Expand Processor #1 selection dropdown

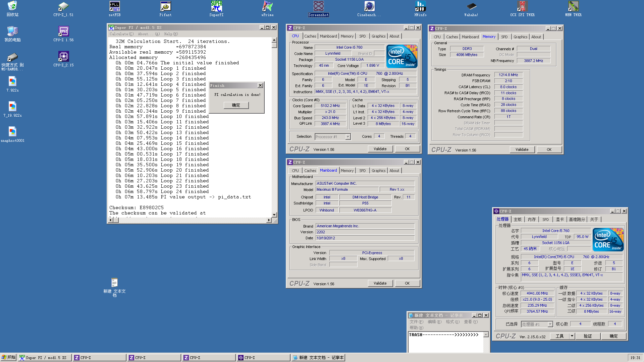coord(348,137)
